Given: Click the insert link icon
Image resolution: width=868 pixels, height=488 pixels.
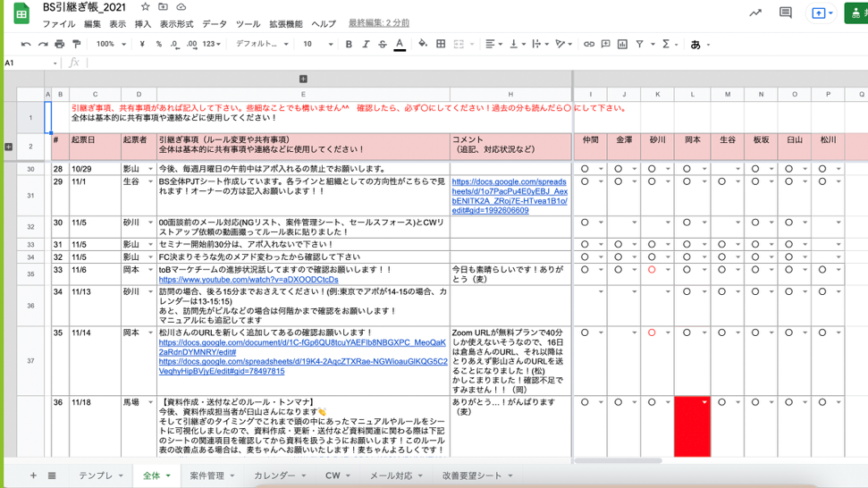Looking at the screenshot, I should click(588, 44).
